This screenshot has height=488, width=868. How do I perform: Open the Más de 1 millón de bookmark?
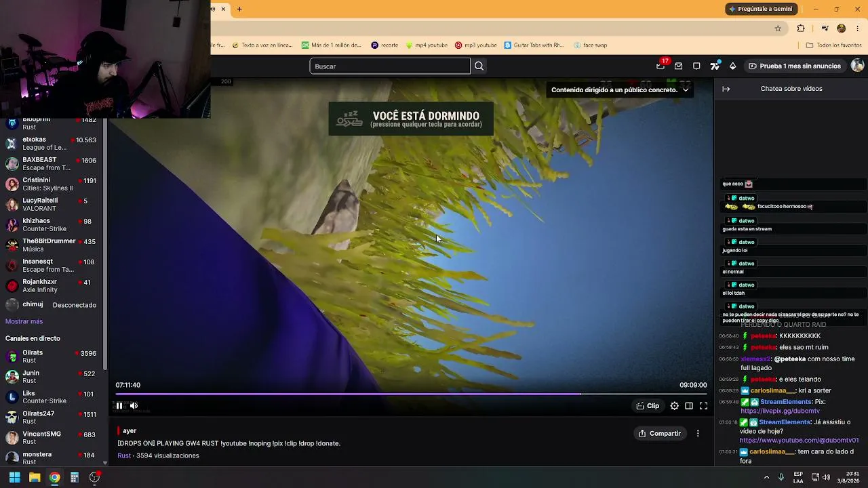point(332,45)
